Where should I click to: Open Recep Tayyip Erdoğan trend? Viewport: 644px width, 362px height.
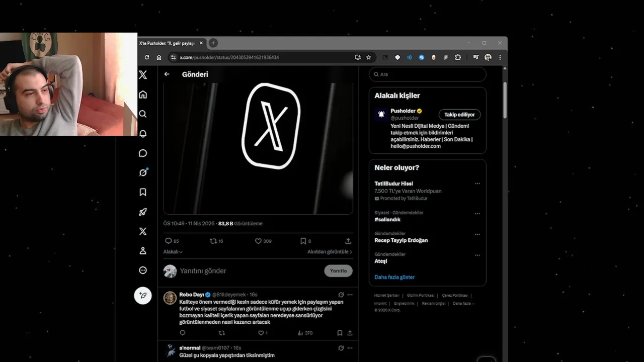[x=401, y=240]
